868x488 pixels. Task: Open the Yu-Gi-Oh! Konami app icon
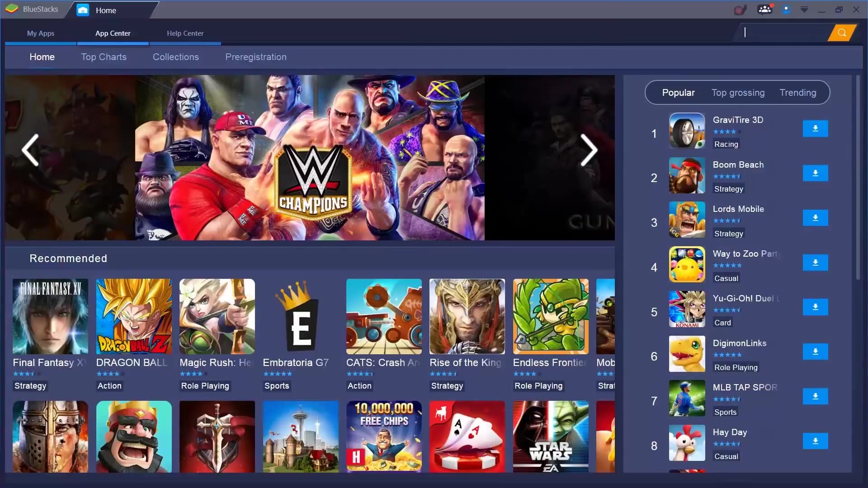pyautogui.click(x=687, y=309)
